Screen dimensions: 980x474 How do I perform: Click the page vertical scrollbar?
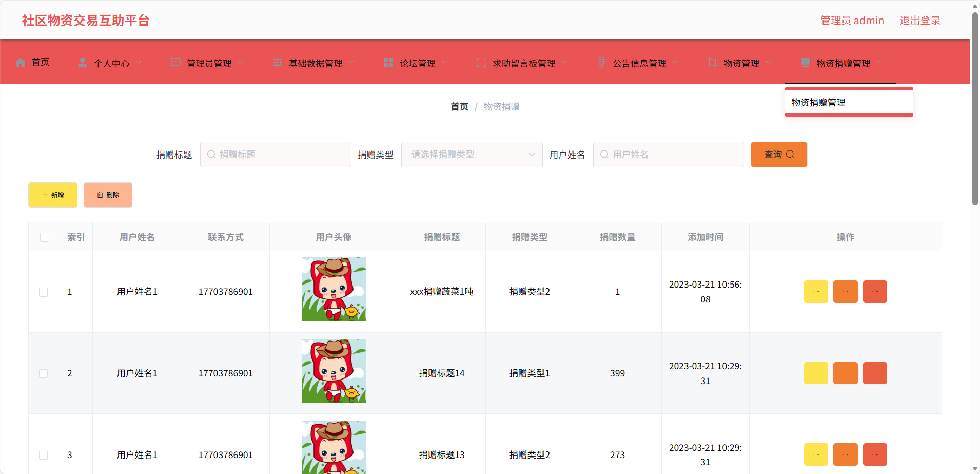[975, 108]
